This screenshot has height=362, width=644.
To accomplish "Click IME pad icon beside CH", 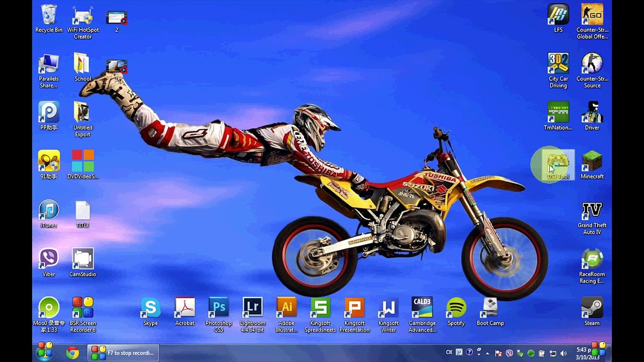I will 459,352.
